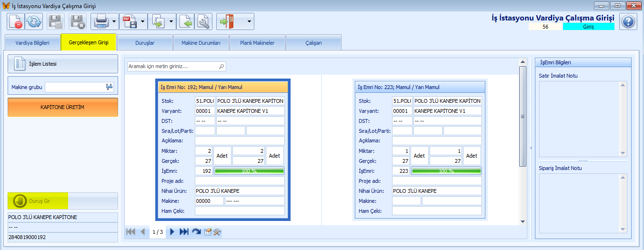Click the Adet button beside Miktar 2
The width and height of the screenshot is (644, 250).
222,156
